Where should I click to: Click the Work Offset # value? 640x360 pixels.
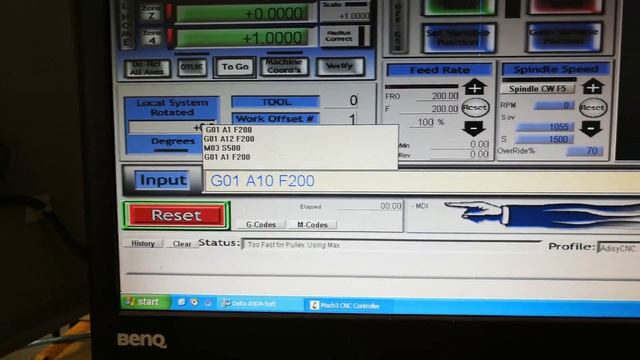(340, 119)
